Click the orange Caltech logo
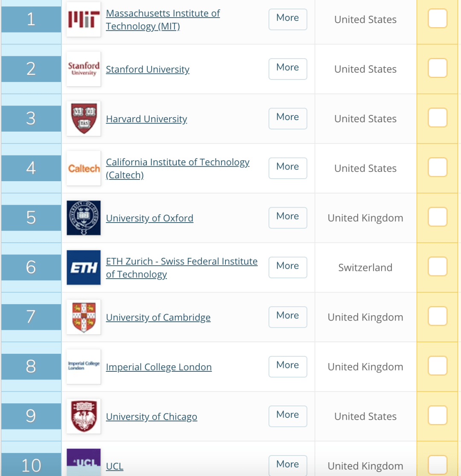 (84, 168)
